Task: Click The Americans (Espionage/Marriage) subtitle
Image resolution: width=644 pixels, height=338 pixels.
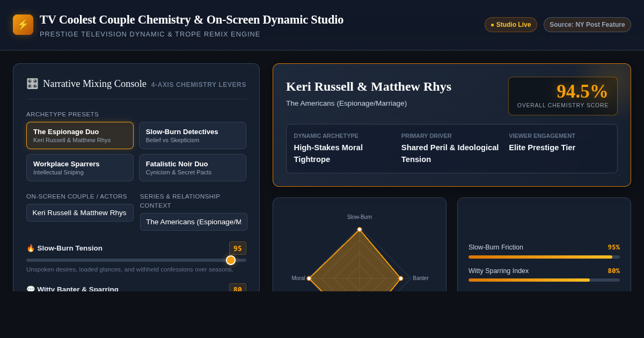Action: click(x=346, y=103)
